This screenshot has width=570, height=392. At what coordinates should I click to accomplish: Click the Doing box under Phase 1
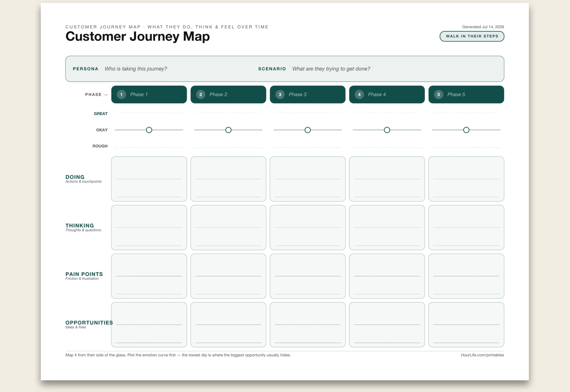(149, 179)
